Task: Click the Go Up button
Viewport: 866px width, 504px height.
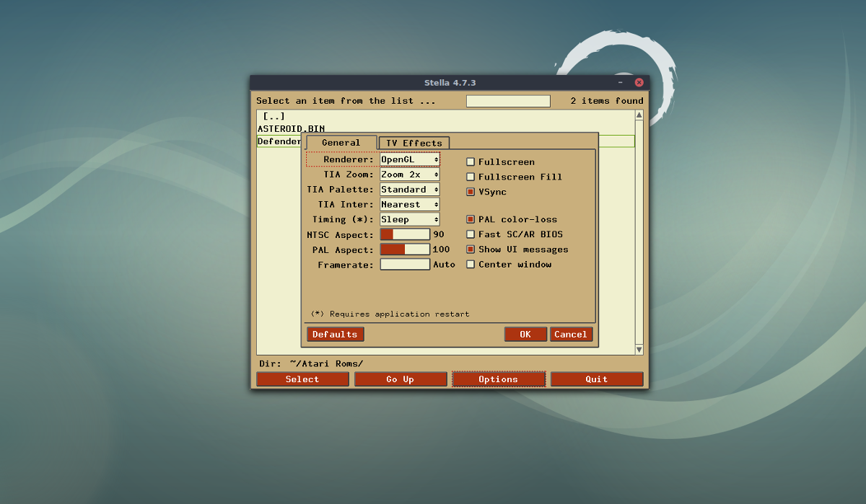Action: pyautogui.click(x=401, y=379)
